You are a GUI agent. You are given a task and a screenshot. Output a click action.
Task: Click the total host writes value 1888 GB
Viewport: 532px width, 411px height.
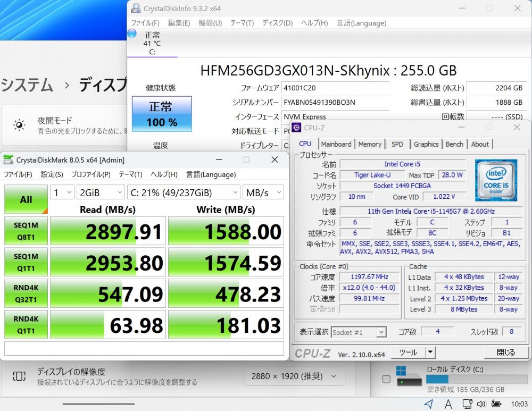(x=496, y=102)
